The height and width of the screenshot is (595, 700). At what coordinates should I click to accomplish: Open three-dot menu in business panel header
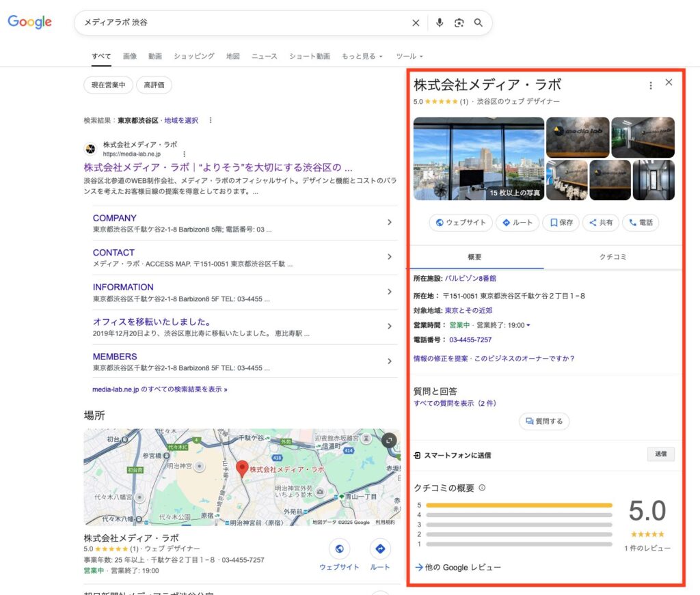click(650, 85)
